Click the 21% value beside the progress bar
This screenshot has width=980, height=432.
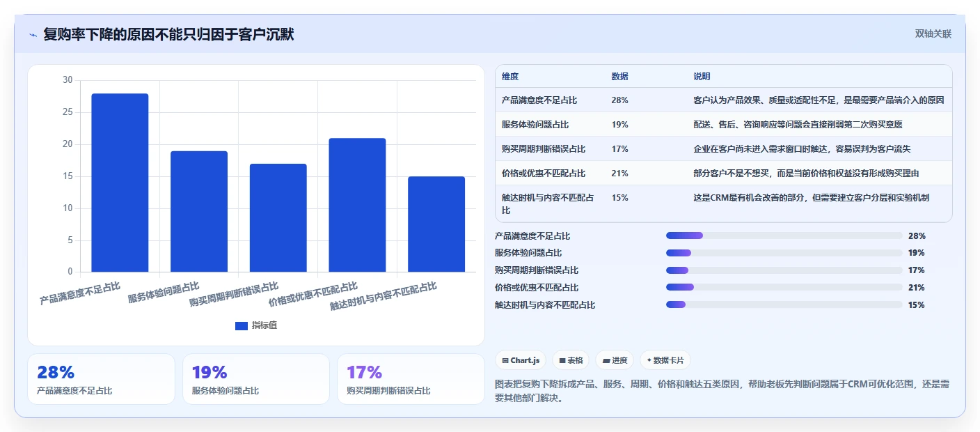click(917, 287)
